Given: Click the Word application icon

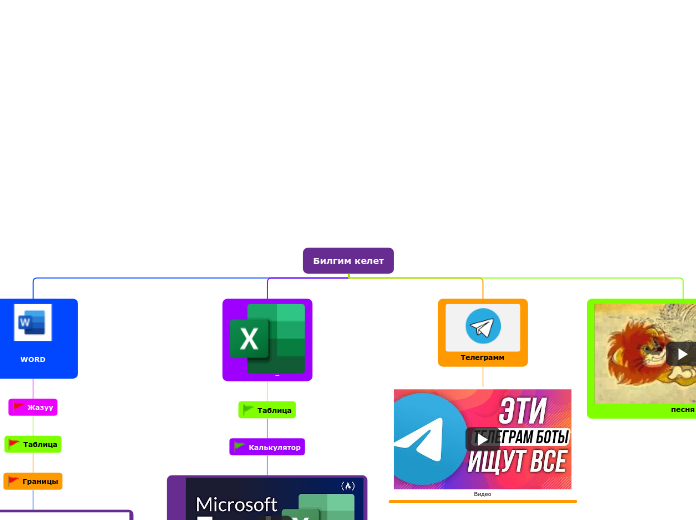Looking at the screenshot, I should [x=33, y=322].
